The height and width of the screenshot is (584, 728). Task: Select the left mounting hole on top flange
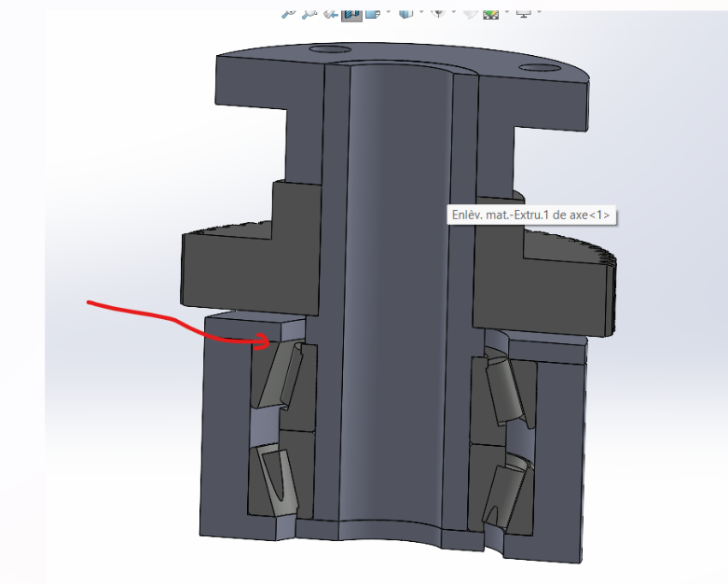[329, 49]
